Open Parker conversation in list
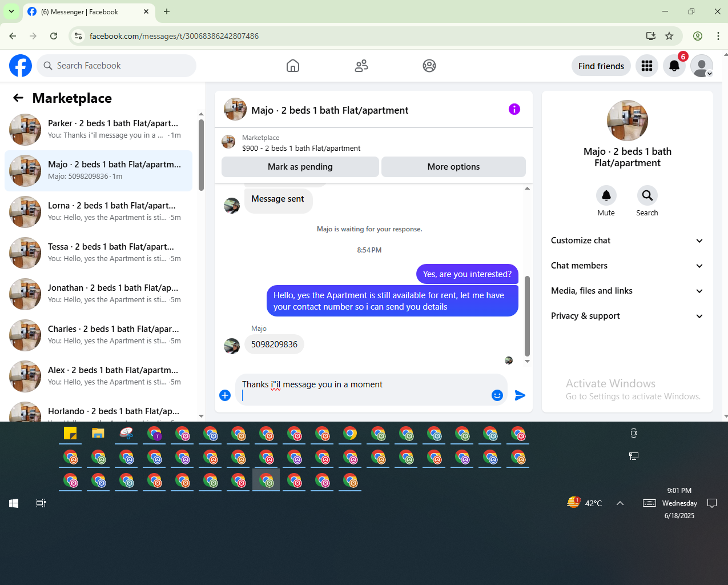 click(98, 130)
